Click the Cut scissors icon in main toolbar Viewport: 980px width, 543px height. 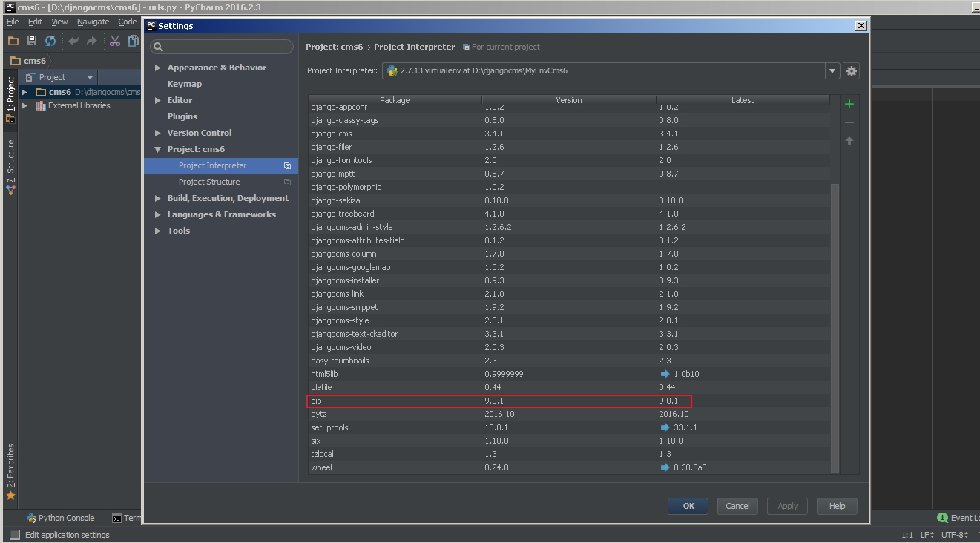[115, 41]
